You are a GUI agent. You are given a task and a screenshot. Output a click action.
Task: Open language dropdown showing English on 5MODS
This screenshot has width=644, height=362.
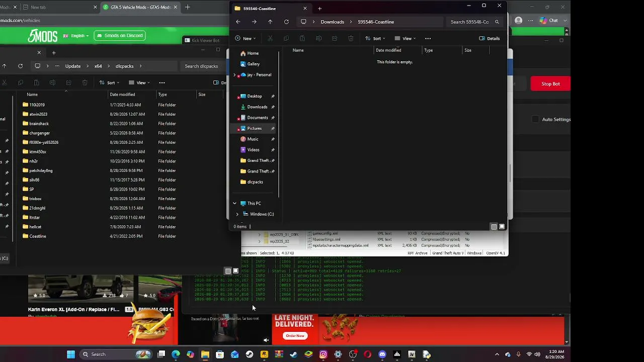coord(76,36)
